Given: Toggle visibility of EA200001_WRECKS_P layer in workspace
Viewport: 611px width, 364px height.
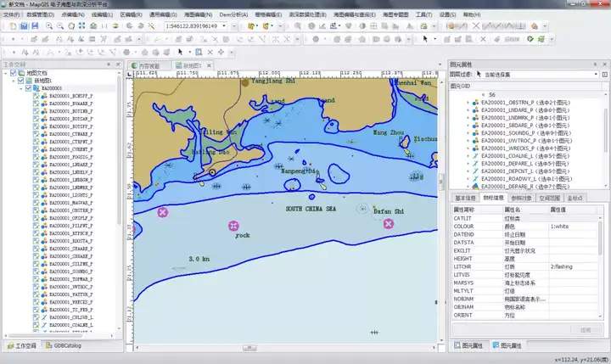Looking at the screenshot, I should pyautogui.click(x=36, y=302).
